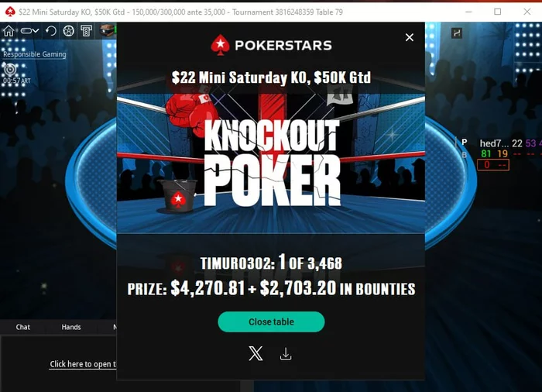The height and width of the screenshot is (392, 542).
Task: Click the 'Click here to open' link
Action: click(83, 364)
